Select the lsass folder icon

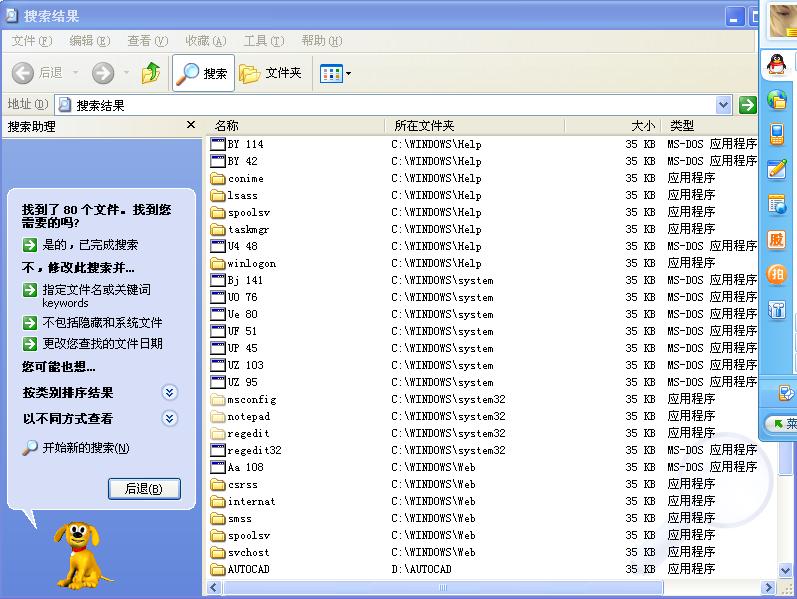pyautogui.click(x=218, y=195)
